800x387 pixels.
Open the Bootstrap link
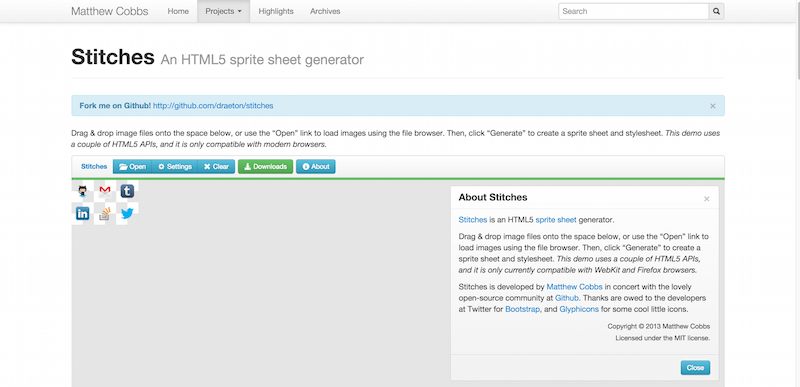coord(522,309)
